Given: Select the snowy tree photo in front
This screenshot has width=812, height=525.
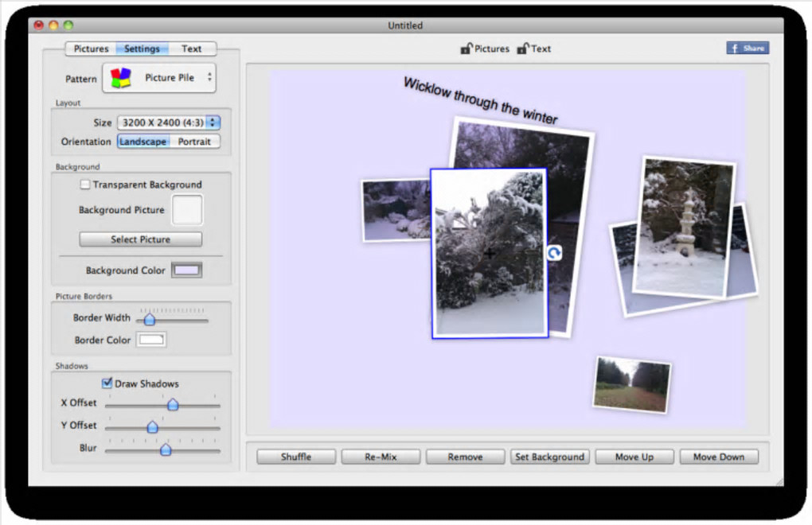Looking at the screenshot, I should (490, 254).
